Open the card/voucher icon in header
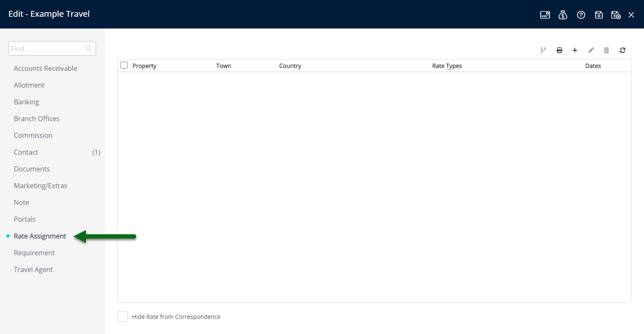The height and width of the screenshot is (334, 644). click(x=545, y=15)
